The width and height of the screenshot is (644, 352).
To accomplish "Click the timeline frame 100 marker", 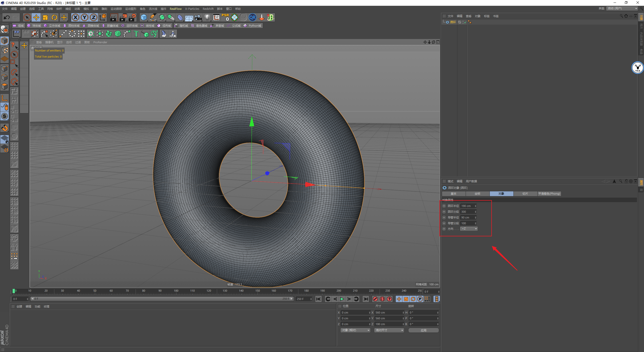I will tap(176, 291).
